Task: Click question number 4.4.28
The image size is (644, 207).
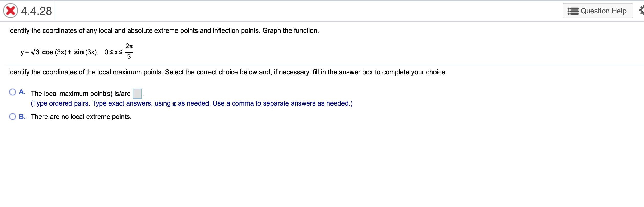Action: [x=36, y=11]
